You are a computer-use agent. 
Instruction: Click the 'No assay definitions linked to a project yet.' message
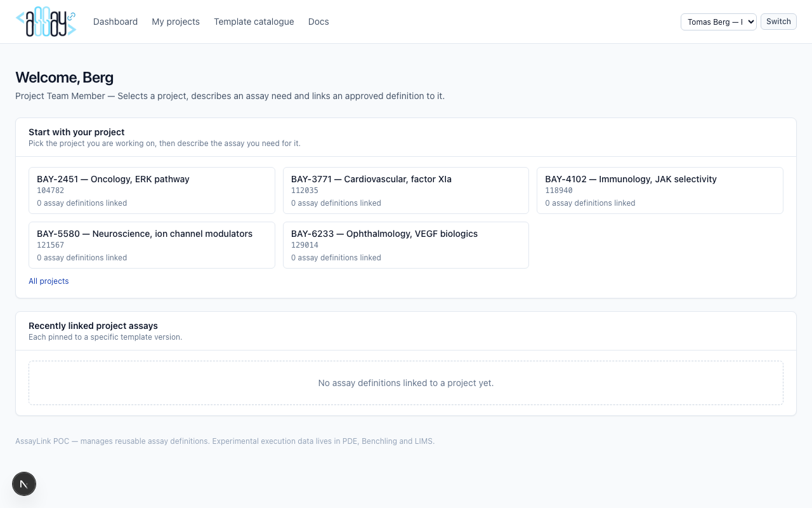406,383
